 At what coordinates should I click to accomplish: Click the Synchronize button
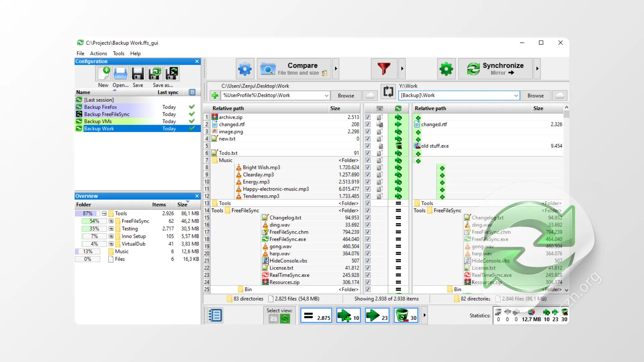pos(496,69)
